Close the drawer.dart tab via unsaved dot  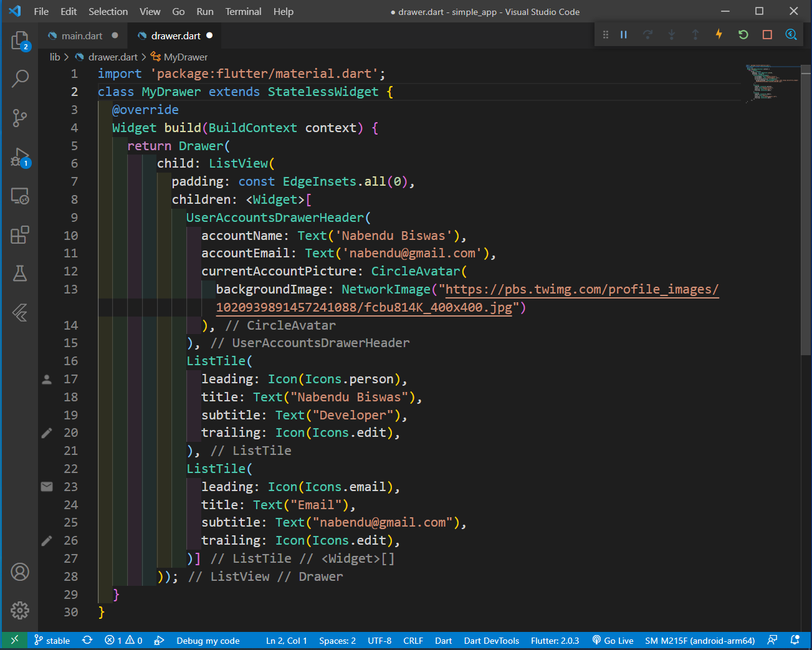(x=209, y=36)
